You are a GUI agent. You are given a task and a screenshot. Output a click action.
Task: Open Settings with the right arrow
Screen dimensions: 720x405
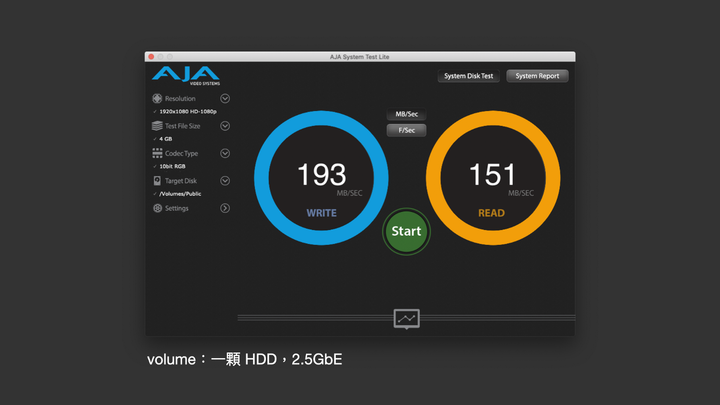click(x=225, y=208)
